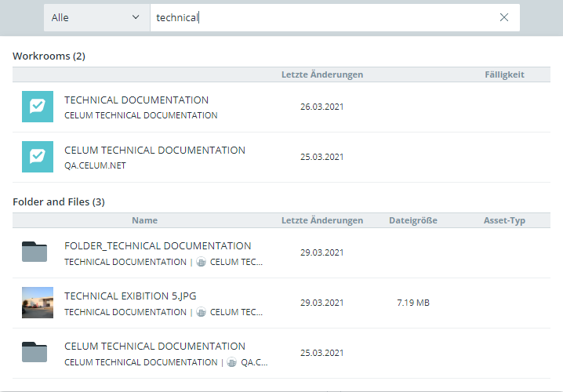The image size is (563, 392).
Task: Click the Folder and Files (3) heading
Action: click(x=59, y=202)
